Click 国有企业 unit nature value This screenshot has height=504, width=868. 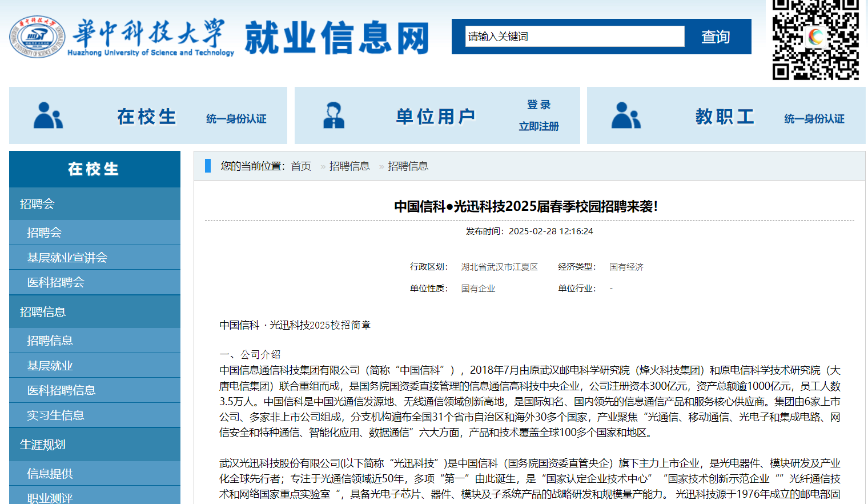479,289
